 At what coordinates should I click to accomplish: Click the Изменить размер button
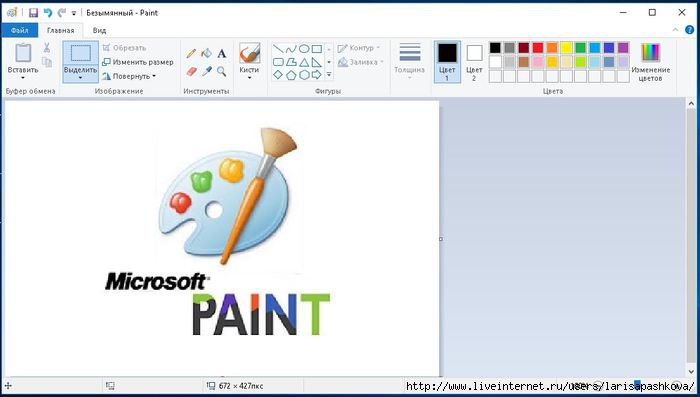click(x=138, y=62)
